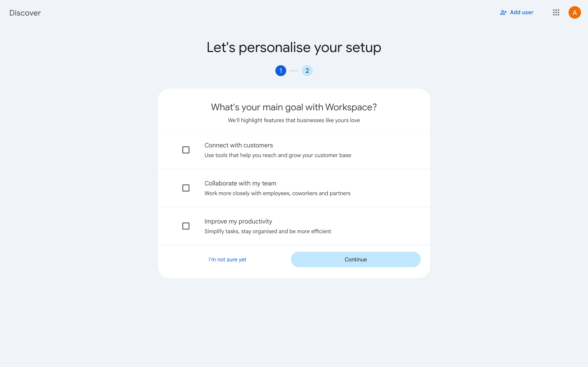Image resolution: width=588 pixels, height=367 pixels.
Task: Choose the "I'm not sure yet" link
Action: click(x=227, y=259)
